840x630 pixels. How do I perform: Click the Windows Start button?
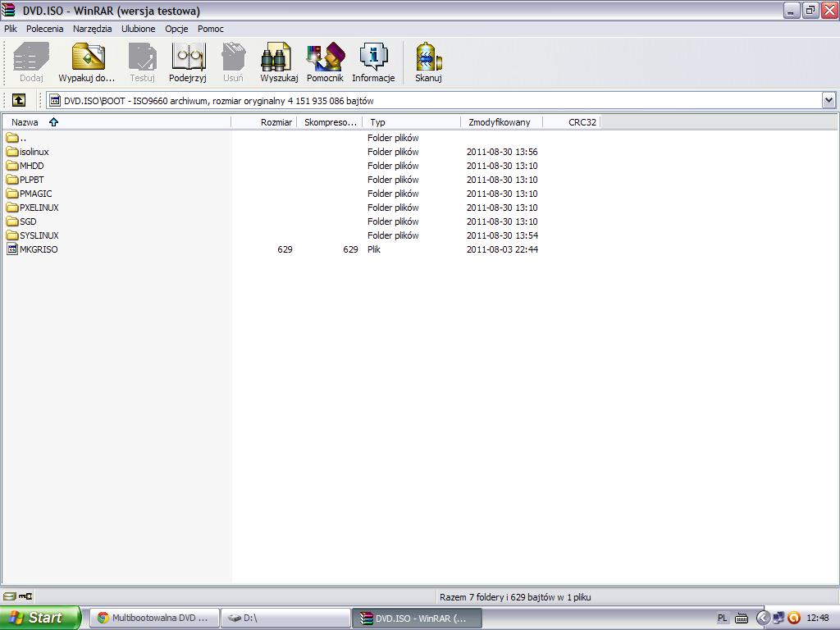click(40, 618)
